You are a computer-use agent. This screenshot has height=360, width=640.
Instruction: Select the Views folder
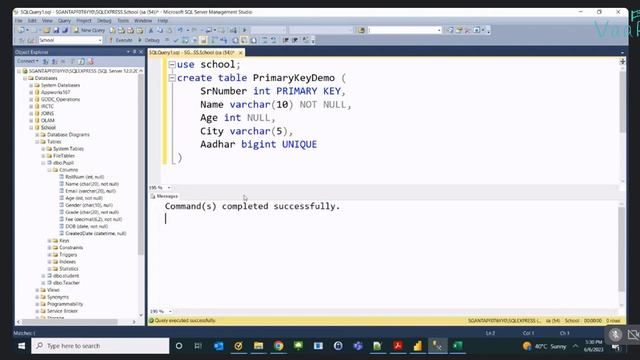53,290
